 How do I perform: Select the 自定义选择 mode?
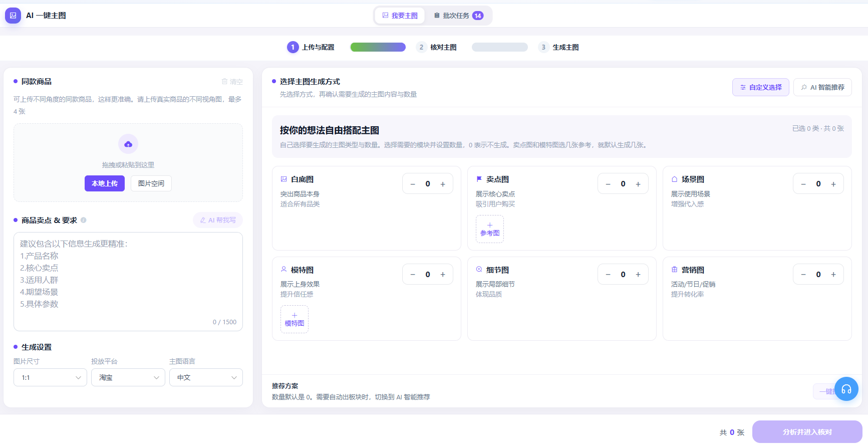[761, 87]
